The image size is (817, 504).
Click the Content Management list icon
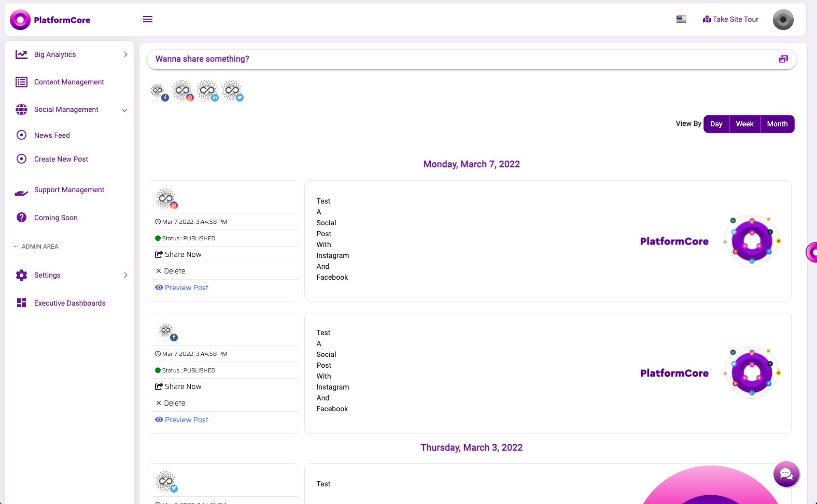click(21, 82)
